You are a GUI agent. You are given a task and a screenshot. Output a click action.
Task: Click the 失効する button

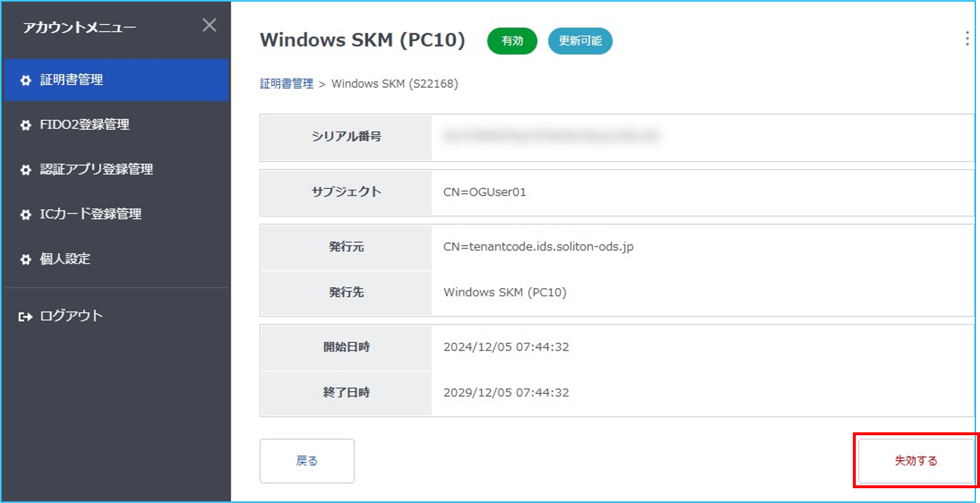coord(916,461)
